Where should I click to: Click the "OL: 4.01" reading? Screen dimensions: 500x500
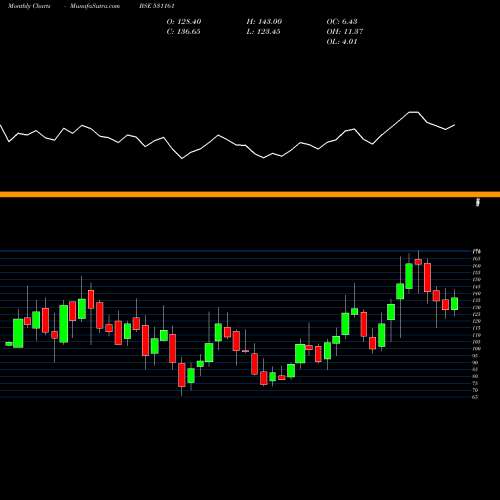(342, 42)
